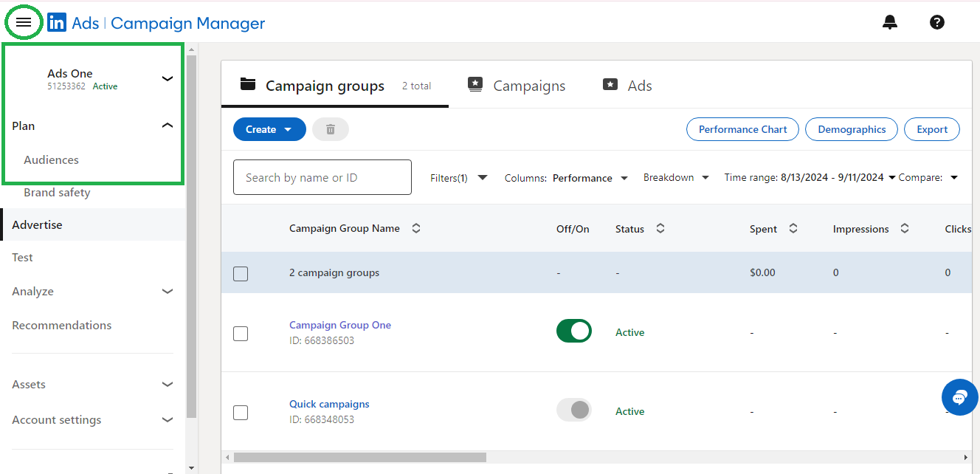Toggle off Campaign Group One switch
The image size is (980, 474).
(573, 332)
